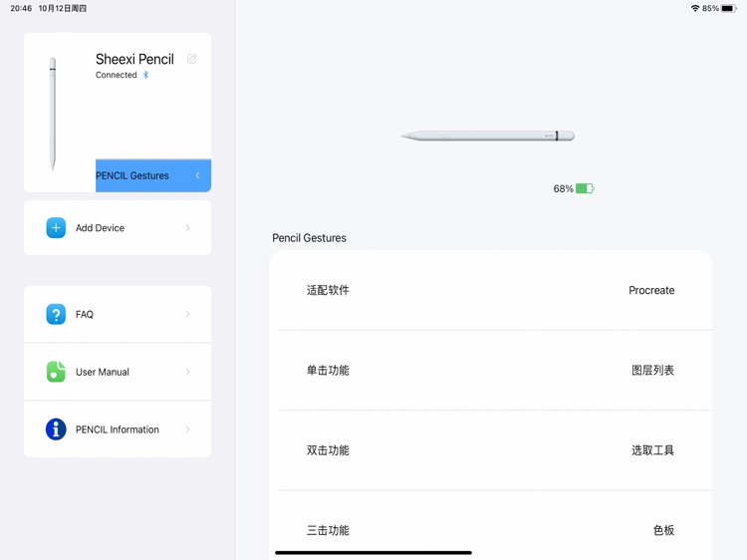Collapse PENCIL Gestures using its chevron

point(198,175)
